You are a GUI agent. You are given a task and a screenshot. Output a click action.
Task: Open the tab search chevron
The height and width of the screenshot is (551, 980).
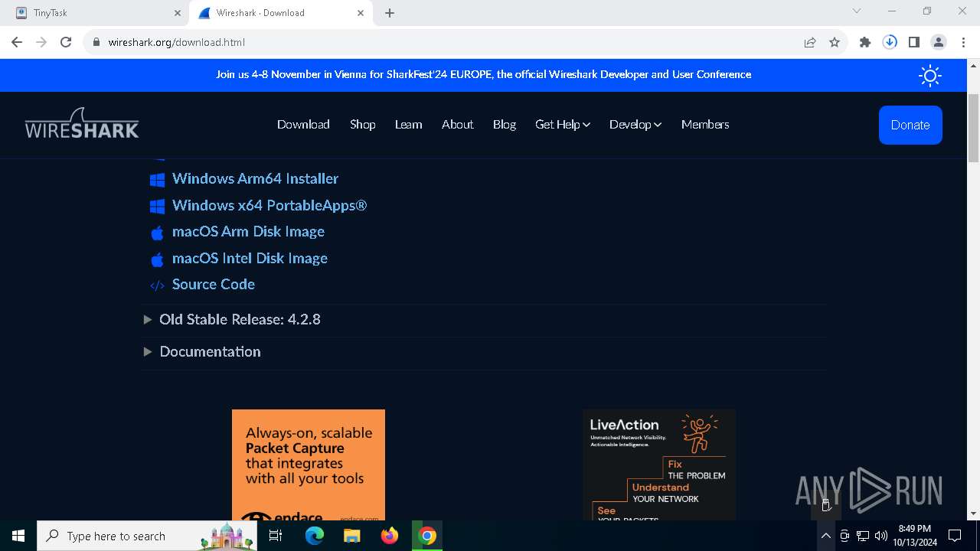click(x=857, y=11)
